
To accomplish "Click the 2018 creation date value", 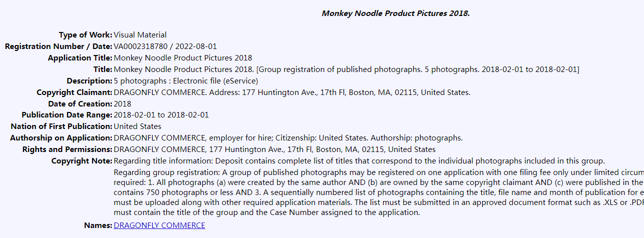I will pyautogui.click(x=123, y=104).
